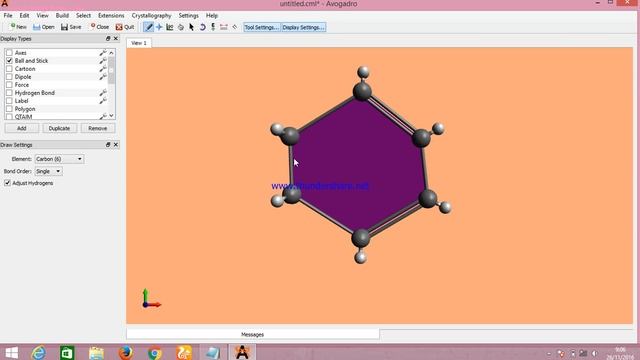The image size is (640, 360).
Task: Select the Measure ruler tool
Action: (224, 27)
